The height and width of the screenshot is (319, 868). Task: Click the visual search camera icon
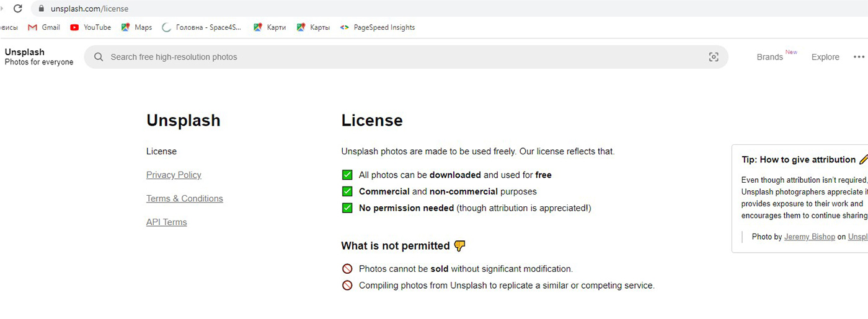(x=714, y=57)
